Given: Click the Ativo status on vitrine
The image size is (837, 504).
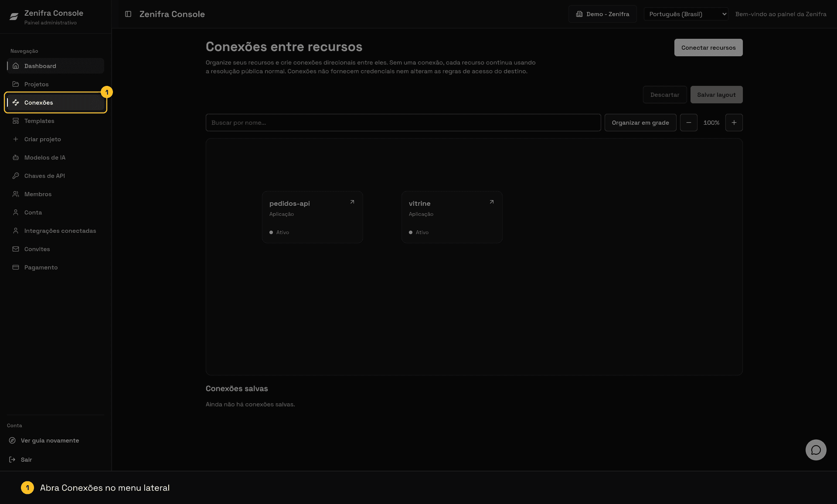Looking at the screenshot, I should coord(419,232).
